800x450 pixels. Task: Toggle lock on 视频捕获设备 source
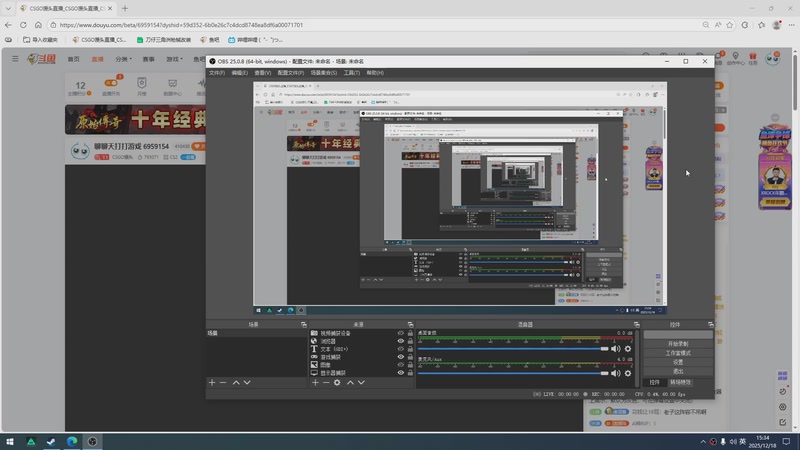click(410, 333)
